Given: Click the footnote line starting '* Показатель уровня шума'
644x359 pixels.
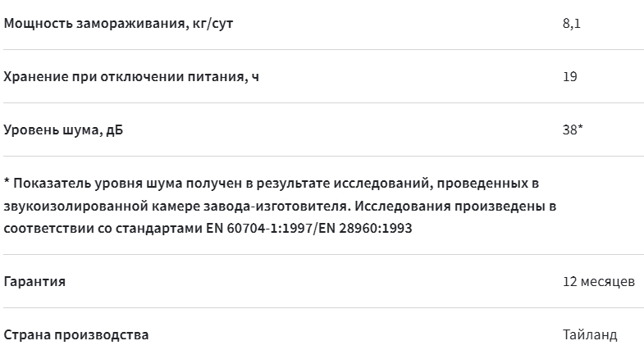Looking at the screenshot, I should pyautogui.click(x=272, y=183).
